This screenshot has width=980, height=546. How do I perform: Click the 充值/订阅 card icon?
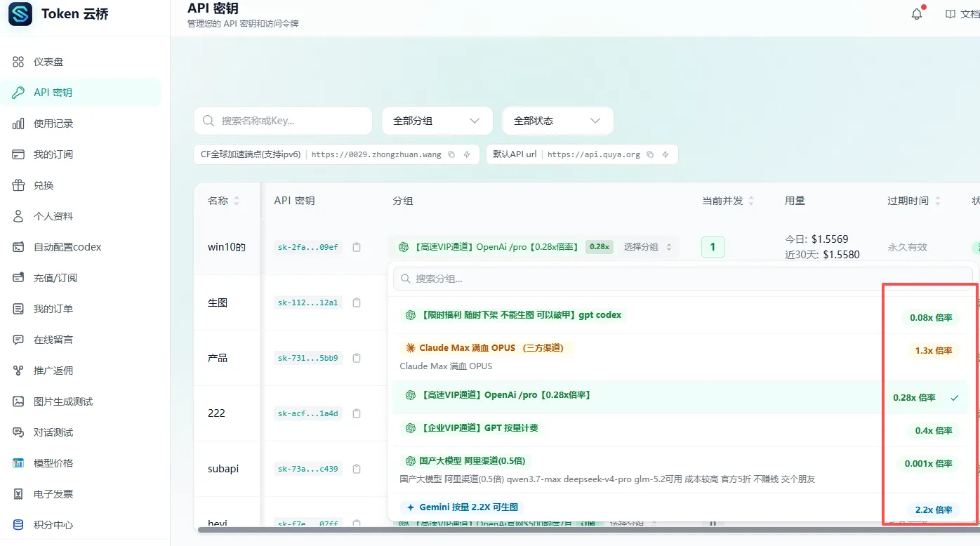19,278
